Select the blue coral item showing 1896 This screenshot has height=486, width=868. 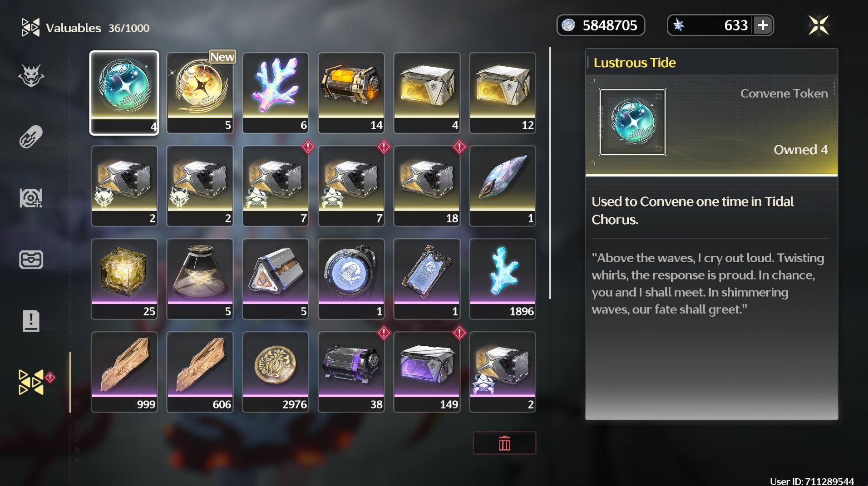[503, 279]
